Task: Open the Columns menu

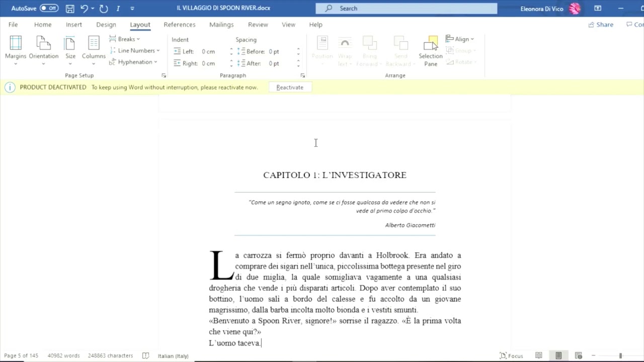Action: click(94, 50)
